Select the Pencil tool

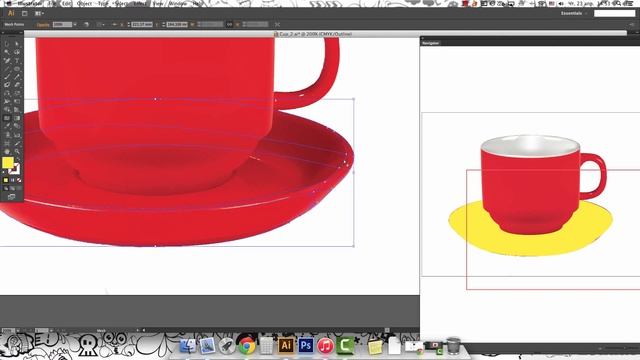coord(17,77)
